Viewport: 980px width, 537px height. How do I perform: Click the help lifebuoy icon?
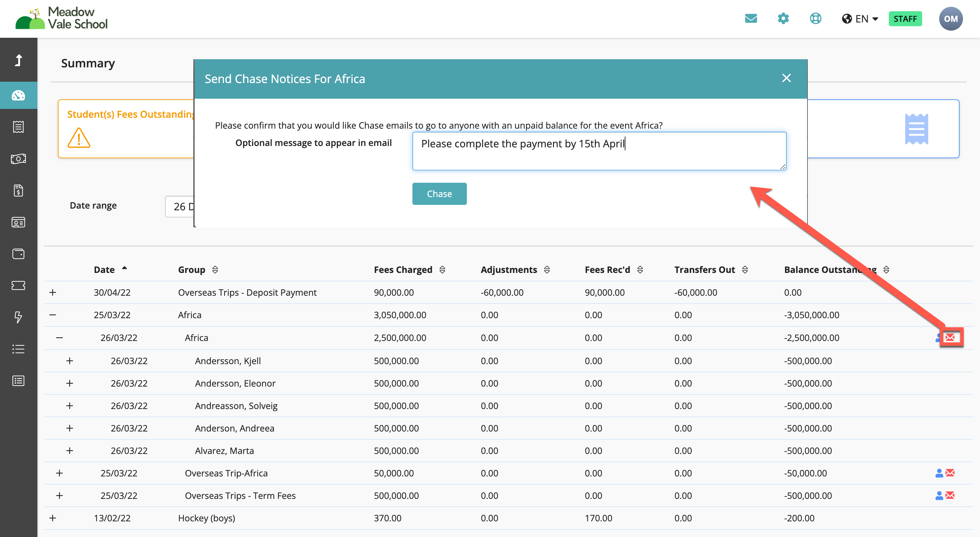[815, 19]
